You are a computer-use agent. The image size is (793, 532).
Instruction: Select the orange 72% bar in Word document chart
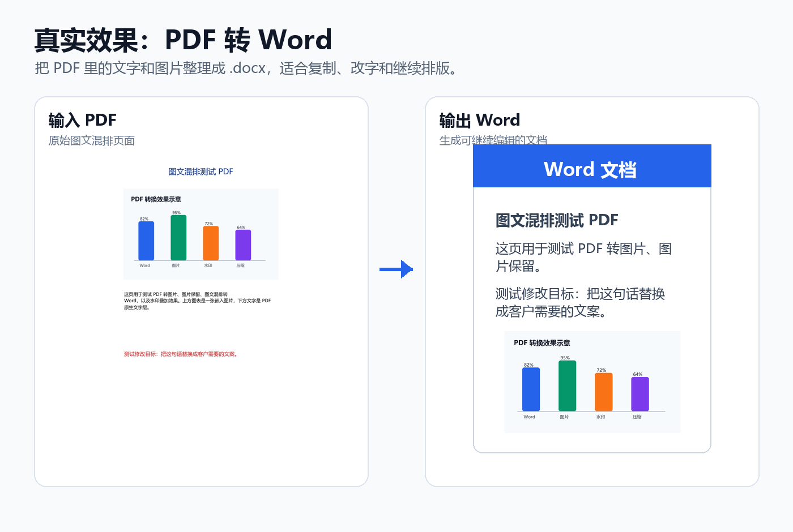603,392
